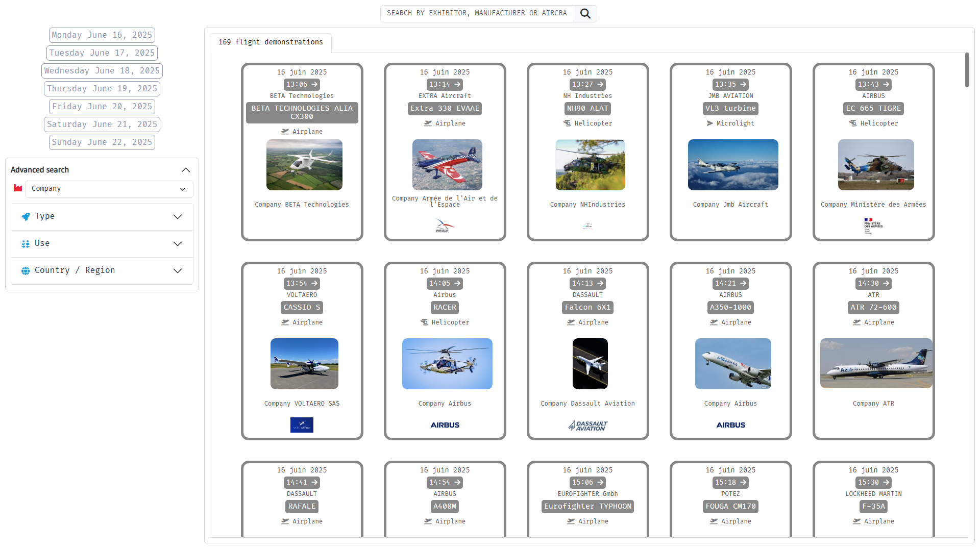Click the rocket icon beside Type
980x551 pixels.
[x=26, y=217]
